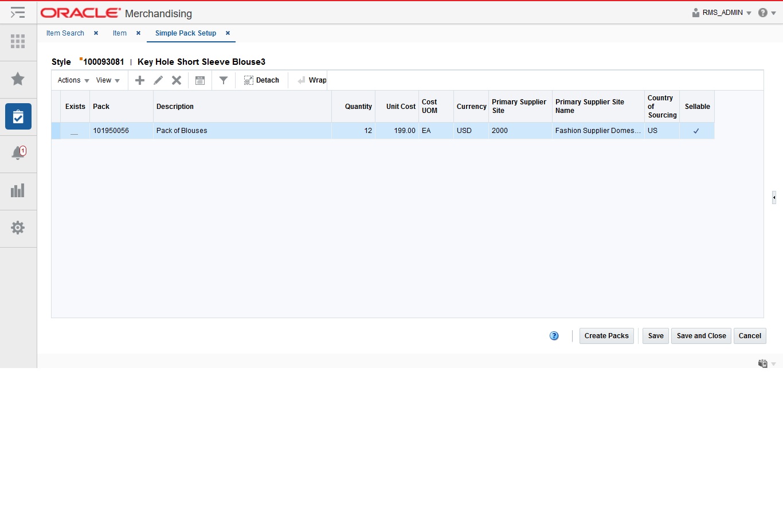Click Fashion Supplier Domes... cell

pos(598,131)
